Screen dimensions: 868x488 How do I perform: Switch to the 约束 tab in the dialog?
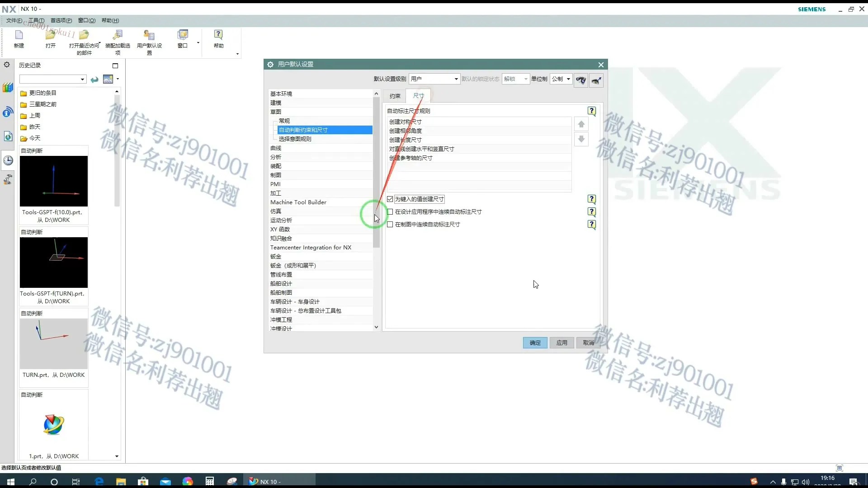(394, 96)
